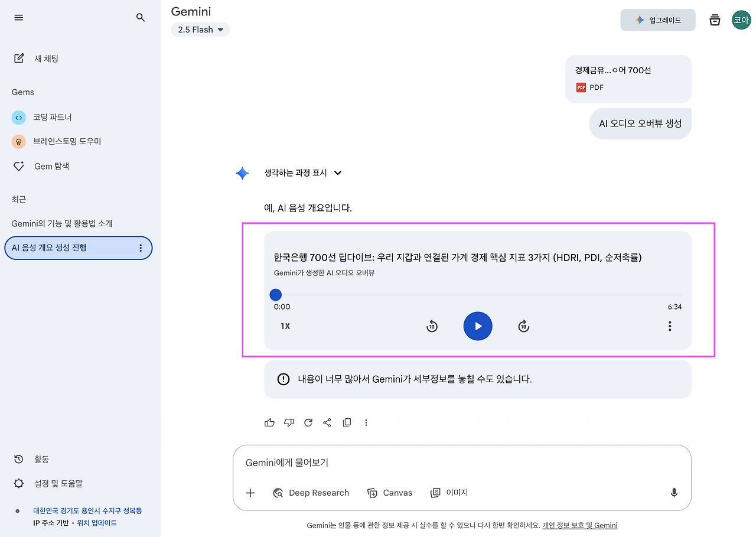Click the Gemini sparkle icon beside the response
756x537 pixels.
pyautogui.click(x=242, y=173)
